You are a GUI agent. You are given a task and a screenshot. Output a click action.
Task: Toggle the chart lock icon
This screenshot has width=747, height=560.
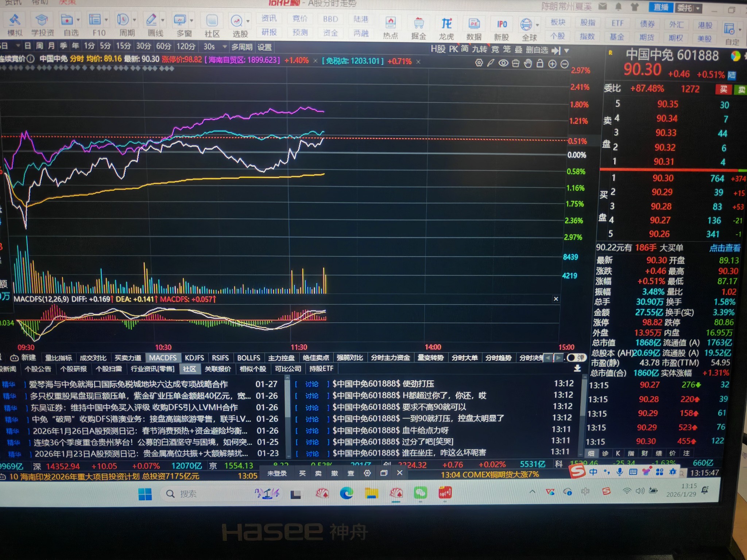[x=540, y=64]
